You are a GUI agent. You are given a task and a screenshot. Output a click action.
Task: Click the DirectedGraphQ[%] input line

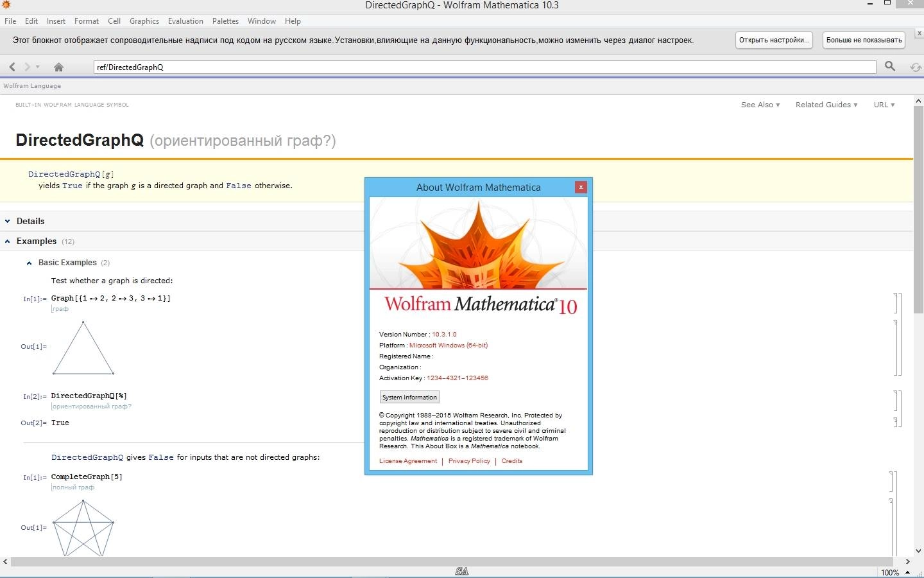click(89, 396)
